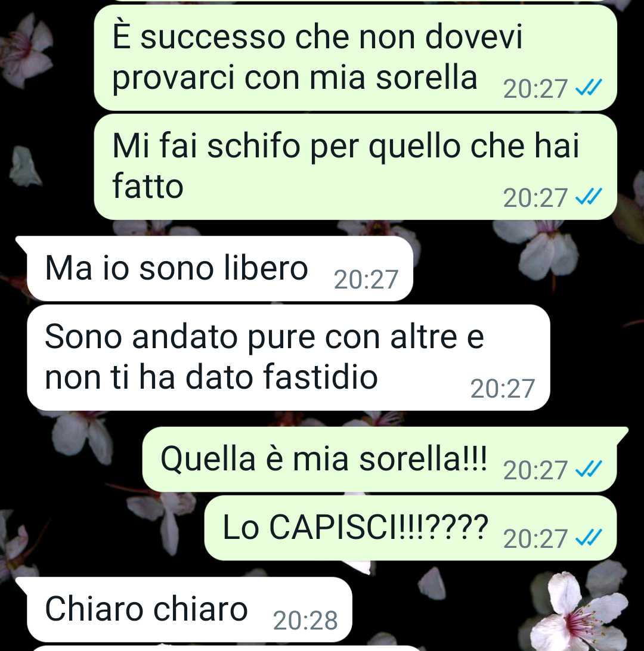Tap the word 'fatto' in green bubble

point(148,187)
